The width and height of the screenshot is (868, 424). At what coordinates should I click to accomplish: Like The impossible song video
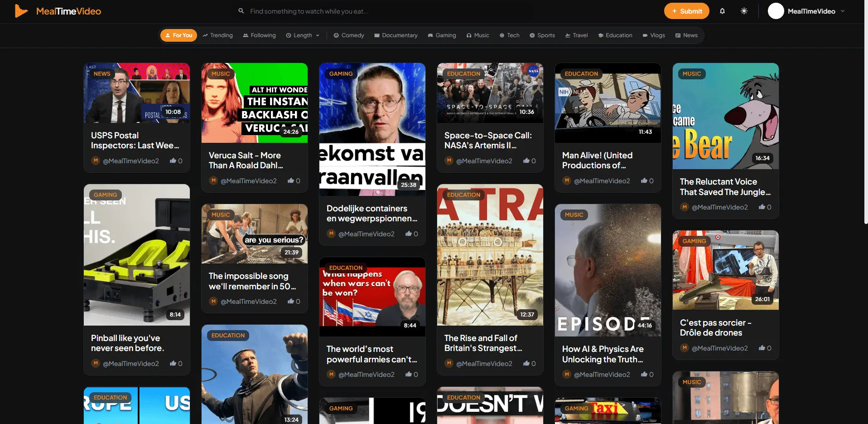pos(294,301)
